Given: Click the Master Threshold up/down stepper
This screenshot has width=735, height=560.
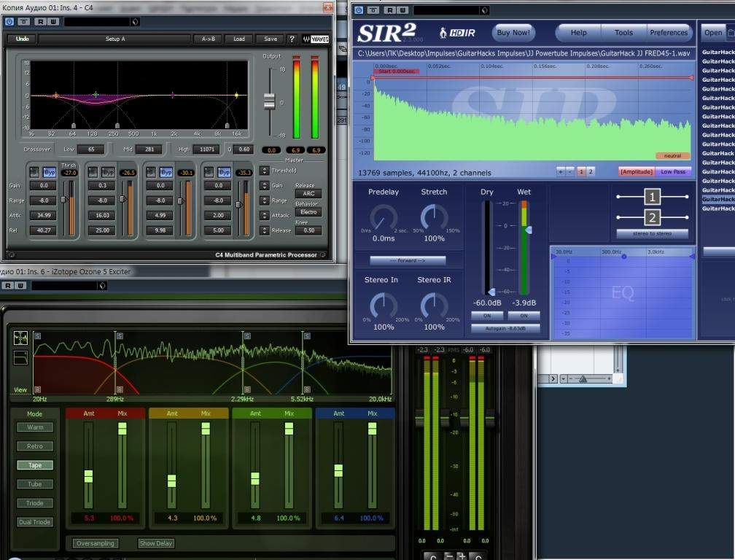Looking at the screenshot, I should tap(264, 171).
